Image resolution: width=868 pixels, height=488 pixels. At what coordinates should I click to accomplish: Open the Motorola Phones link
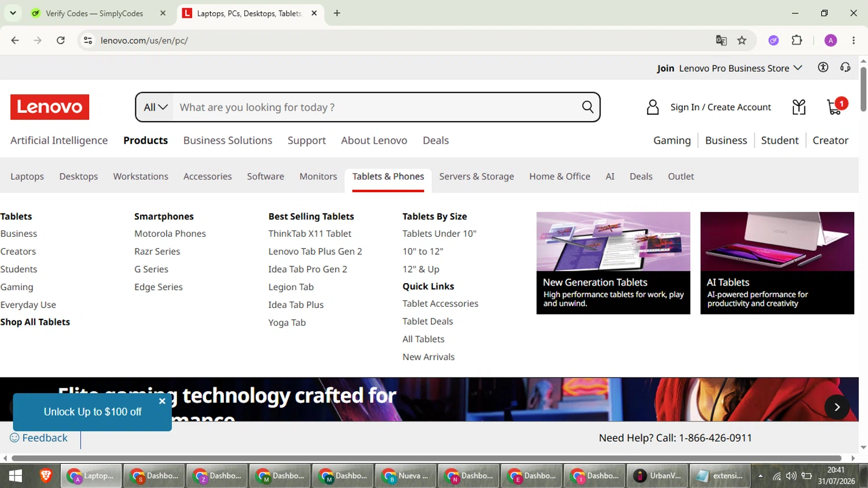click(x=170, y=234)
